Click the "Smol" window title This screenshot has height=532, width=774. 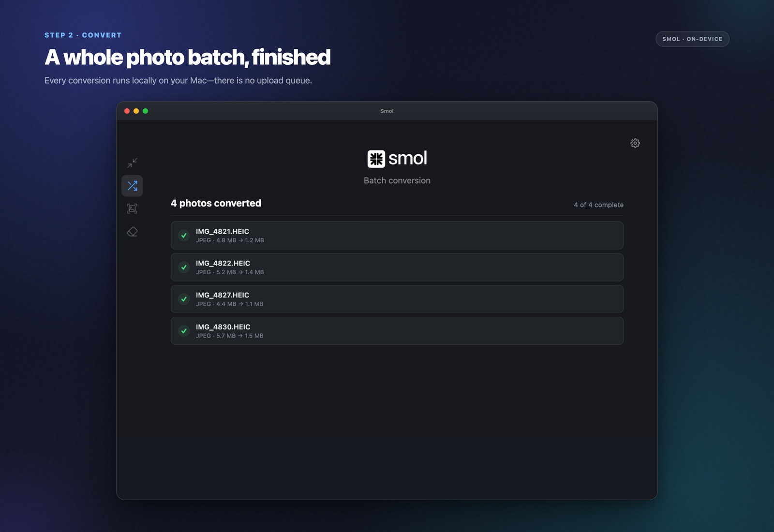[x=387, y=111]
